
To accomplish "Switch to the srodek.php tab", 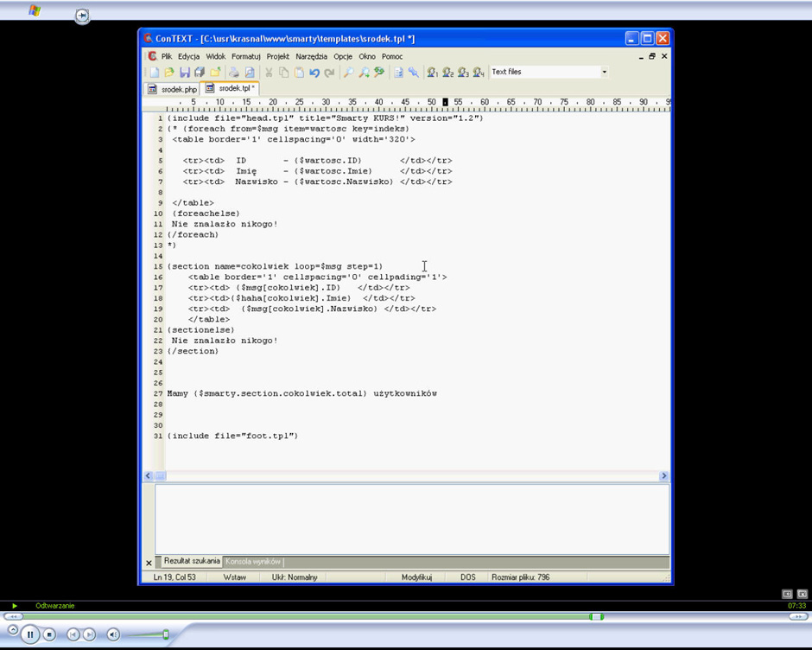I will [173, 89].
